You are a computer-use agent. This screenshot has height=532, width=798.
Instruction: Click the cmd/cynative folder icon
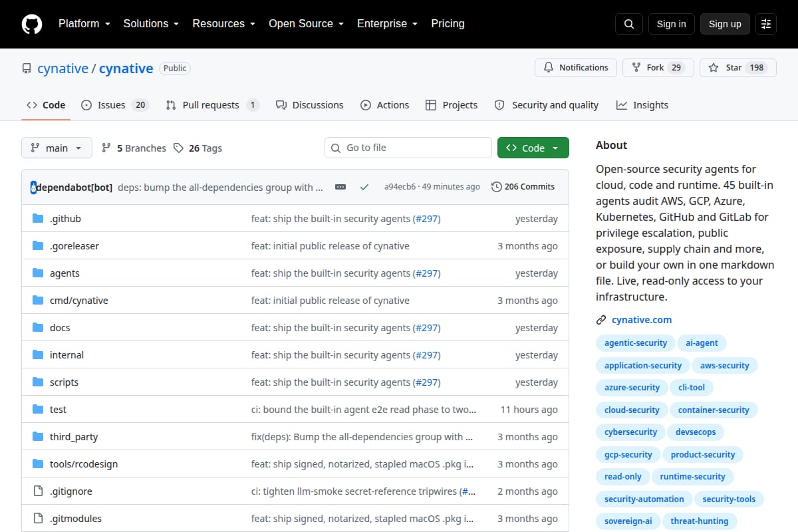38,301
